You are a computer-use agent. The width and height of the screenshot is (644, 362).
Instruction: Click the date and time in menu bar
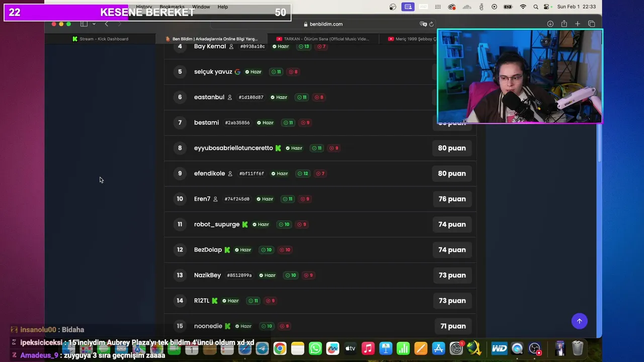point(577,7)
